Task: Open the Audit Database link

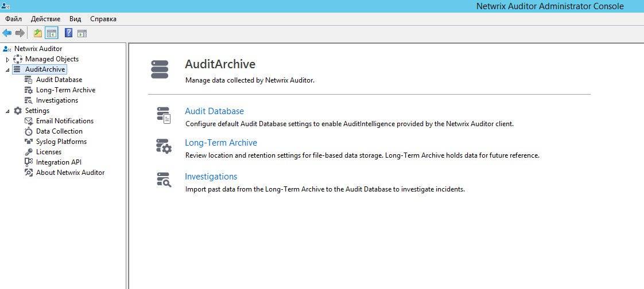Action: click(x=215, y=111)
